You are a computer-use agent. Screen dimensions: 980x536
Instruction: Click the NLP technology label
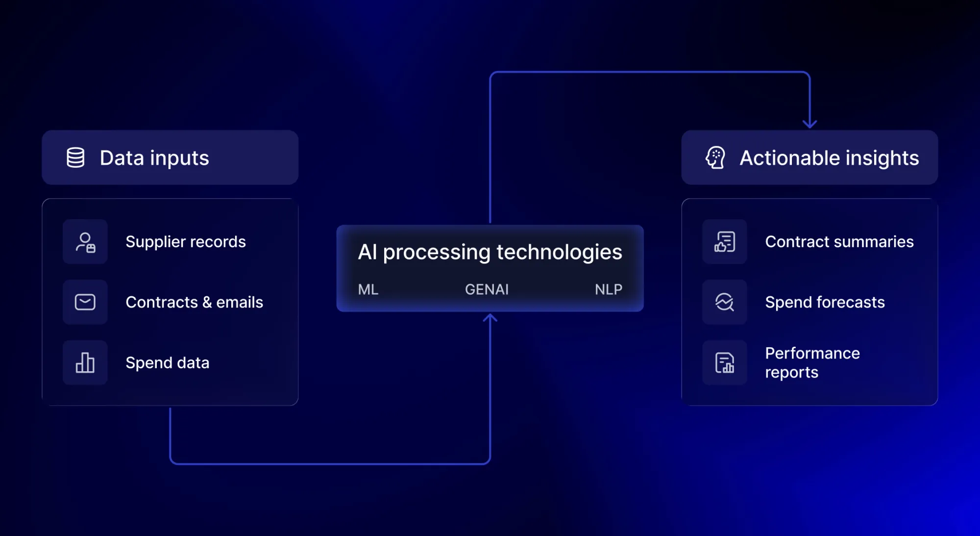[x=608, y=289]
